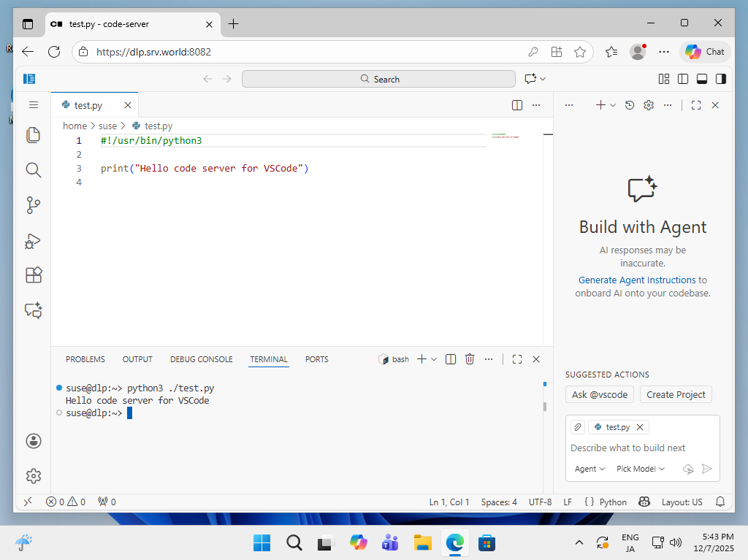Start a new chat with plus icon
The height and width of the screenshot is (560, 748).
coord(600,105)
